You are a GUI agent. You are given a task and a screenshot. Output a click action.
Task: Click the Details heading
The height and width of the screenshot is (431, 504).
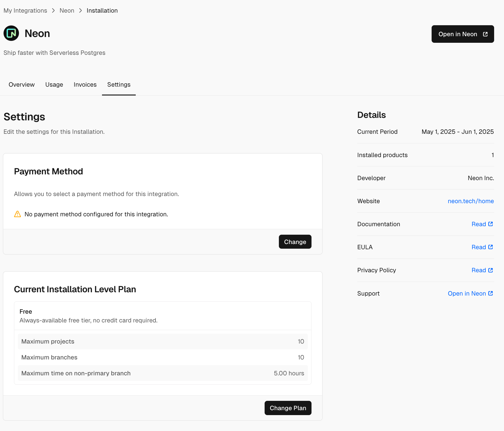pyautogui.click(x=371, y=115)
